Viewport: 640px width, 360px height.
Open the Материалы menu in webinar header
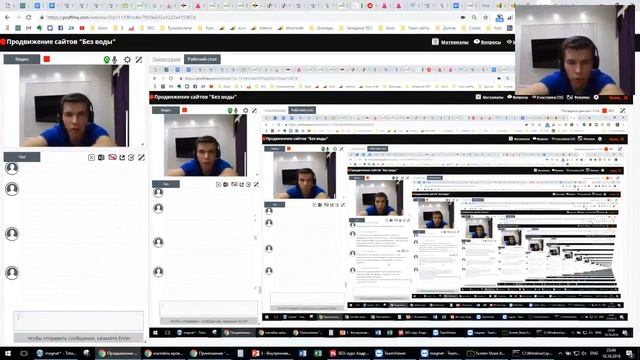(450, 42)
